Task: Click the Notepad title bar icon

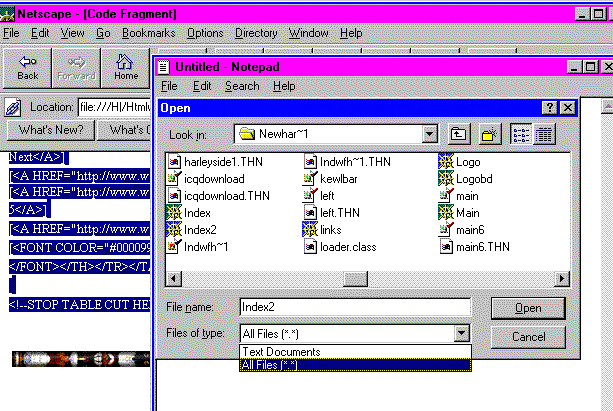Action: coord(163,67)
